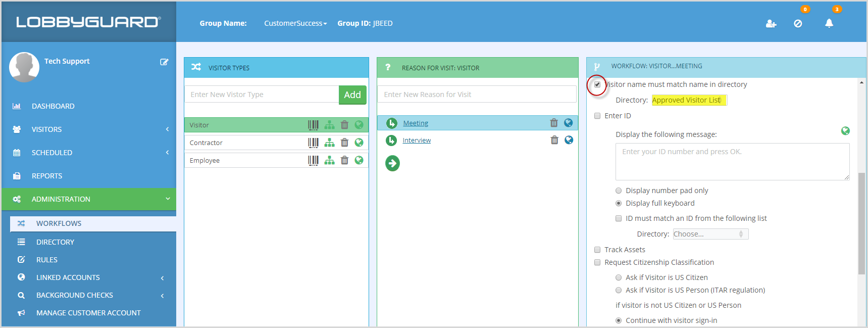The height and width of the screenshot is (328, 868).
Task: Open the Meeting reason link
Action: [x=416, y=123]
